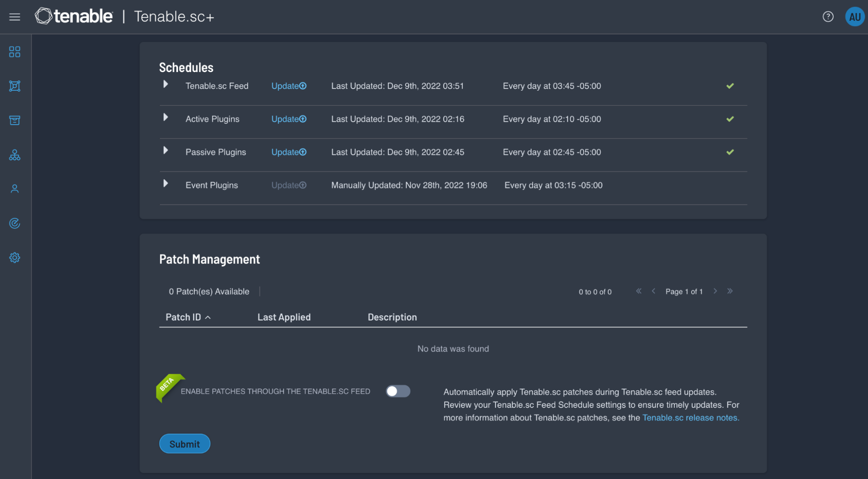Image resolution: width=868 pixels, height=479 pixels.
Task: Click the Tenable logo
Action: (74, 17)
